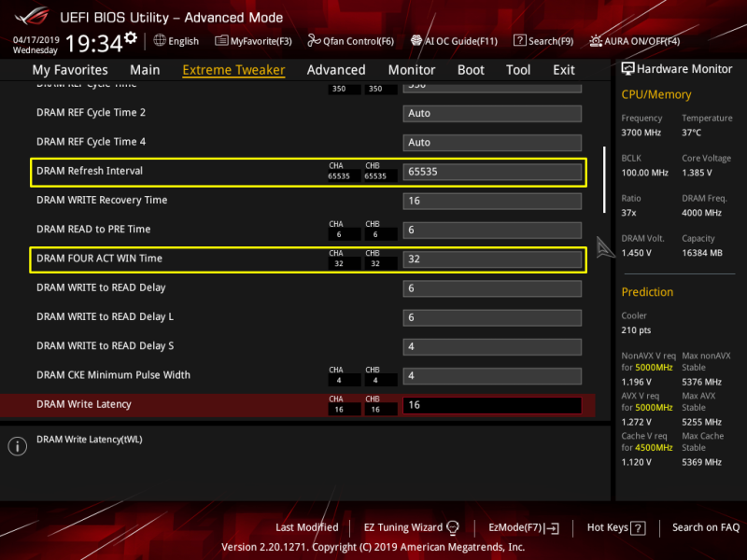View changes via the Last Modified button
The height and width of the screenshot is (560, 747).
click(x=306, y=527)
